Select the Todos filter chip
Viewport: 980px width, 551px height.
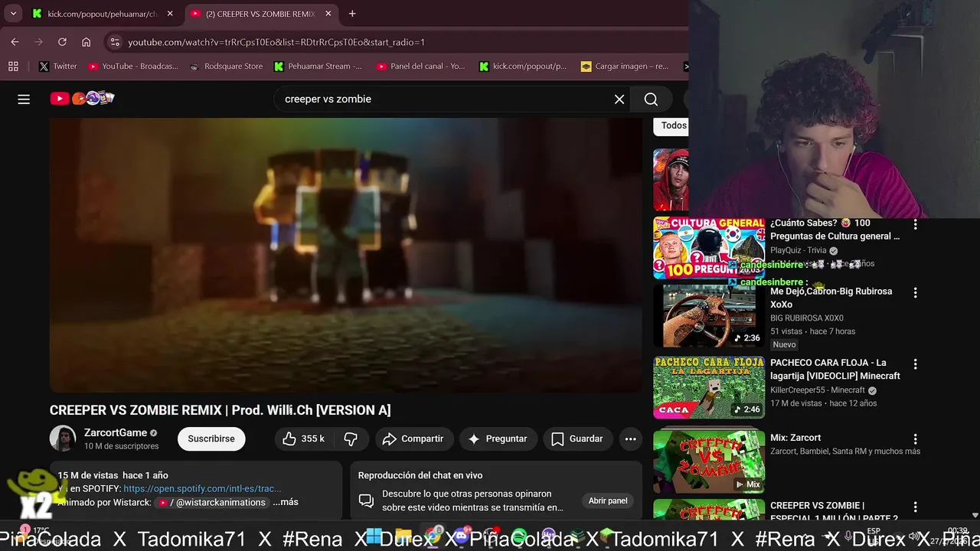click(674, 126)
